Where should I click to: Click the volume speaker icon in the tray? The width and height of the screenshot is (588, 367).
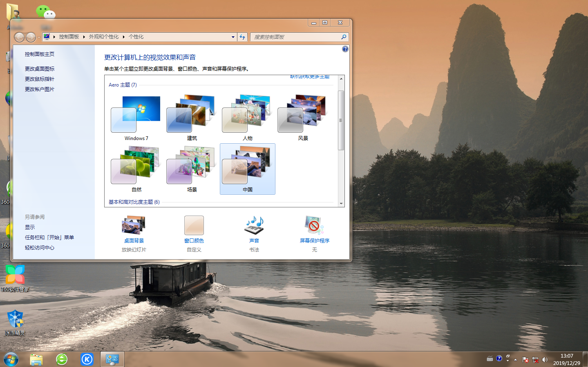[545, 359]
